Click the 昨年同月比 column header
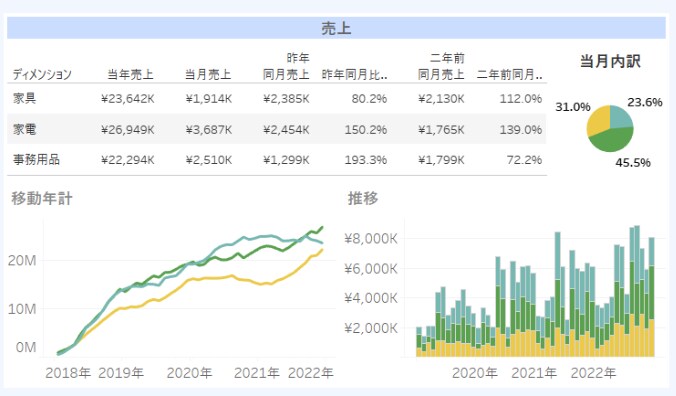 [354, 75]
